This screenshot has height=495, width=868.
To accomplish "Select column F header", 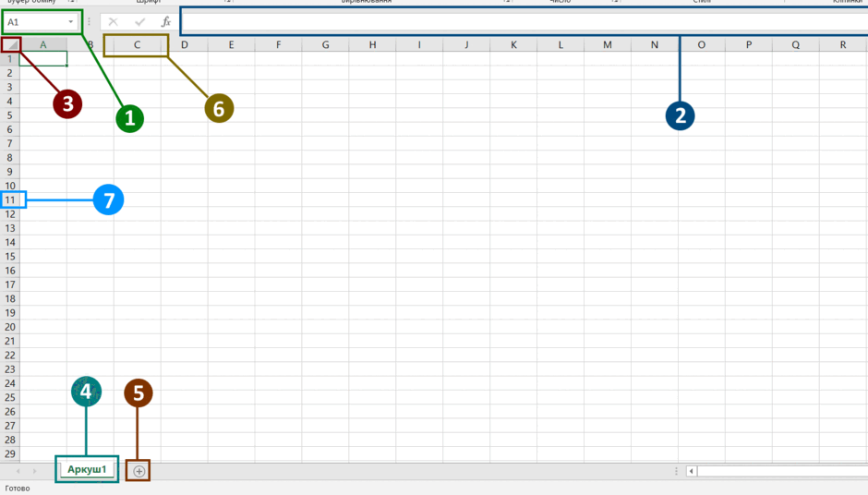I will [x=279, y=45].
